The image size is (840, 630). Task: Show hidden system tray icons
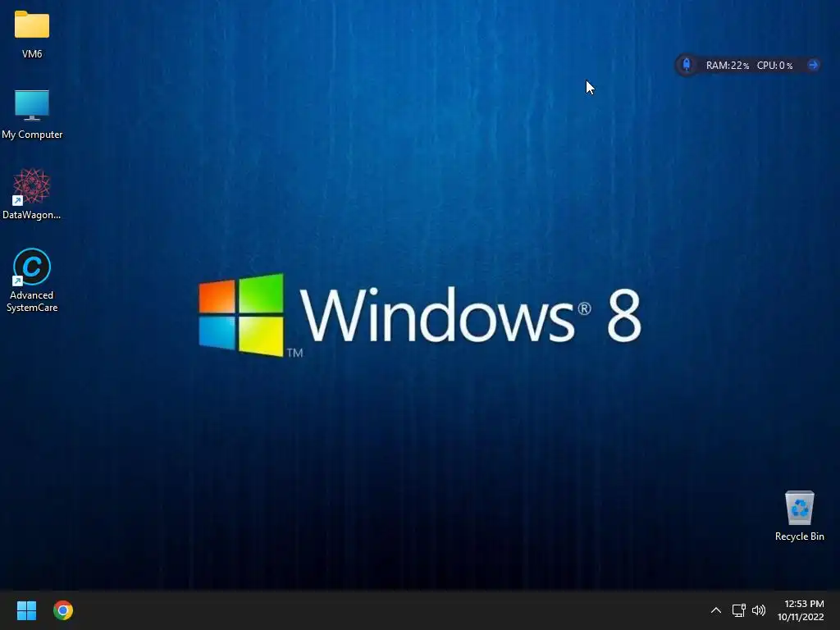(715, 610)
